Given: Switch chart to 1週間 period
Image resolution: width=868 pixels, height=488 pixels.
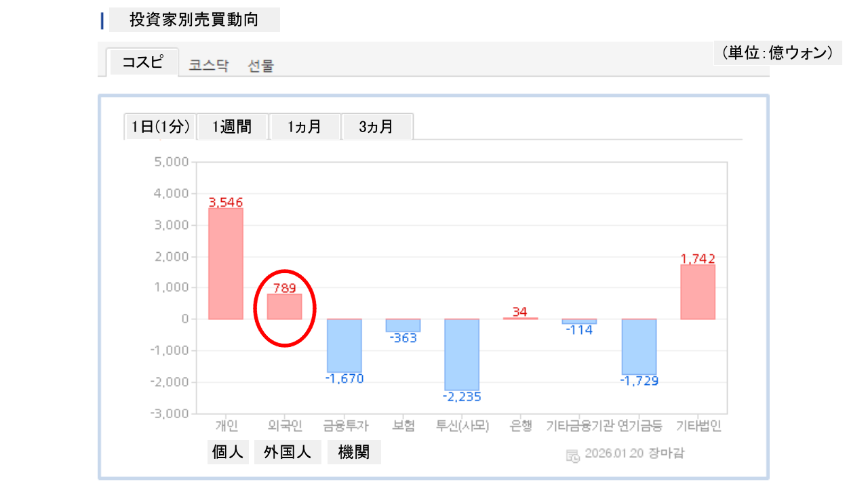Looking at the screenshot, I should (232, 127).
